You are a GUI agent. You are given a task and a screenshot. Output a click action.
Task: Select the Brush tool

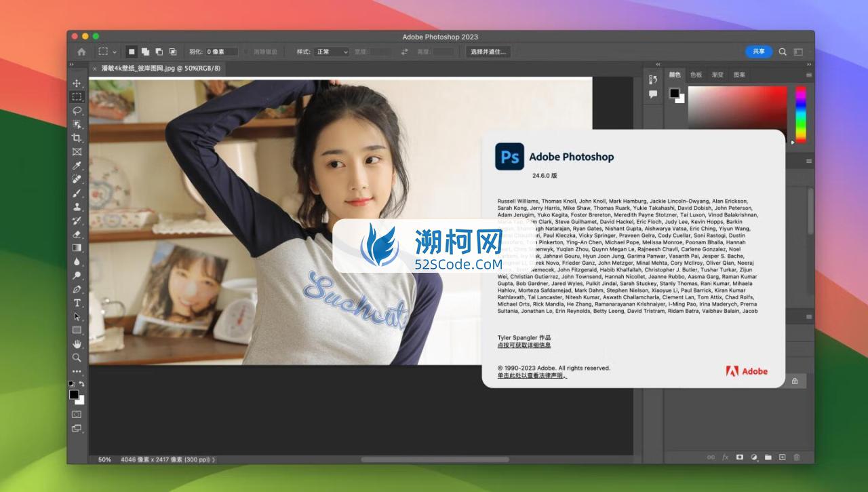77,193
